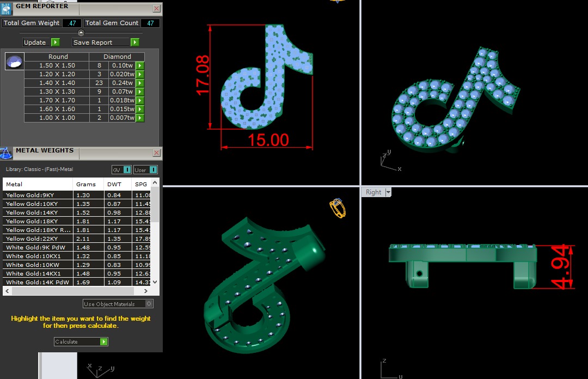Select the Yellow Gold:14KY row
This screenshot has width=588, height=379.
click(77, 212)
